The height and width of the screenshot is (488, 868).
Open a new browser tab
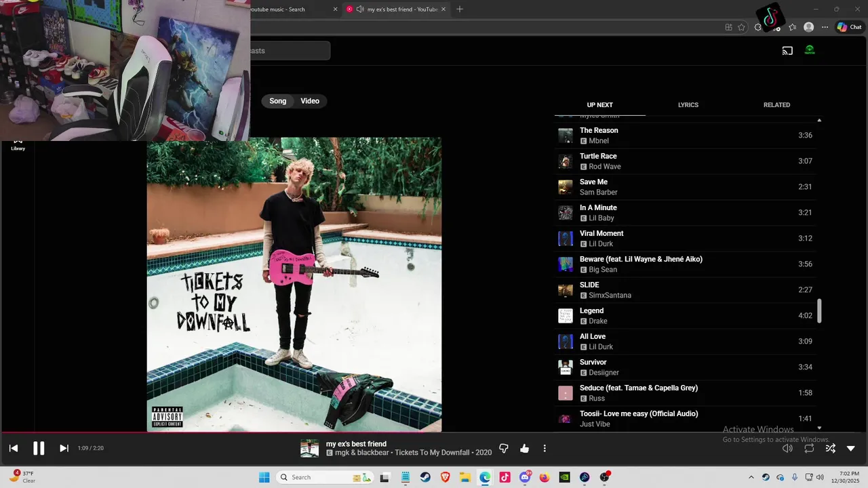click(460, 9)
